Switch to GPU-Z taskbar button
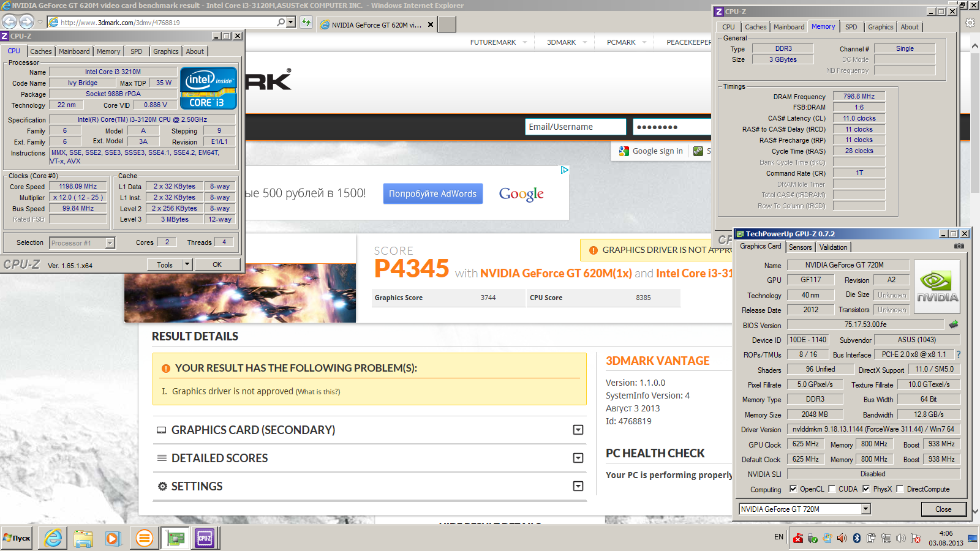 [176, 538]
